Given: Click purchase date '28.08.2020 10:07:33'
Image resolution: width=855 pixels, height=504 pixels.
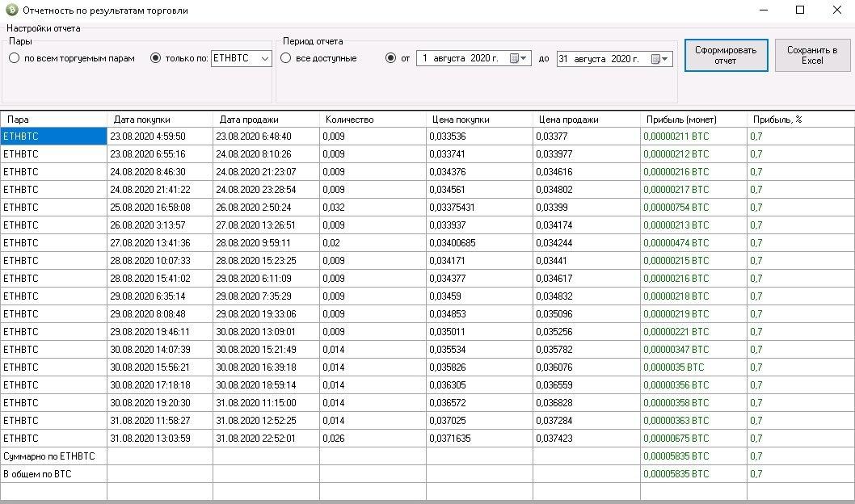Looking at the screenshot, I should click(x=160, y=261).
